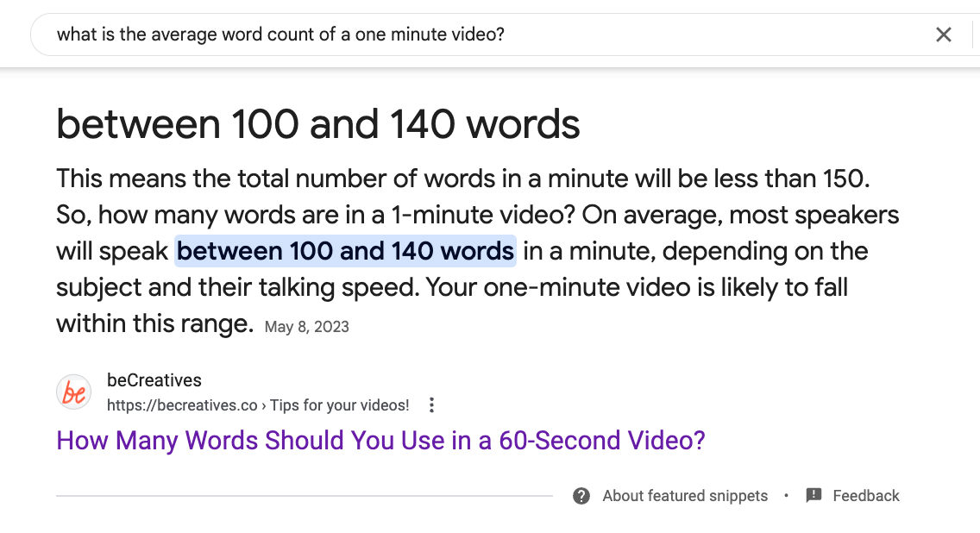Click the question mark icon before About featured snippets
Screen dimensions: 980x533
(x=581, y=495)
